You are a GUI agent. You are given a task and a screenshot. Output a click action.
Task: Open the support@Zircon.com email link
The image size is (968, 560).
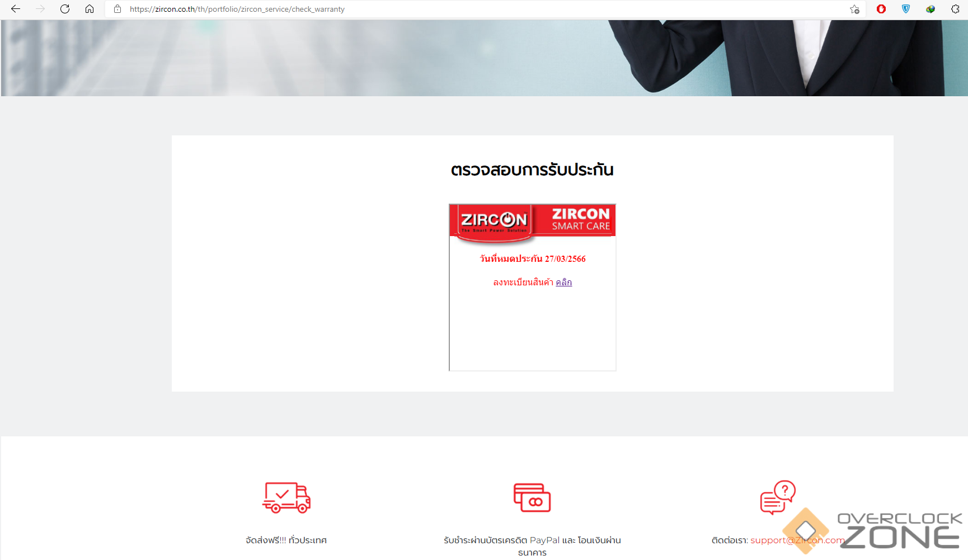(x=797, y=540)
